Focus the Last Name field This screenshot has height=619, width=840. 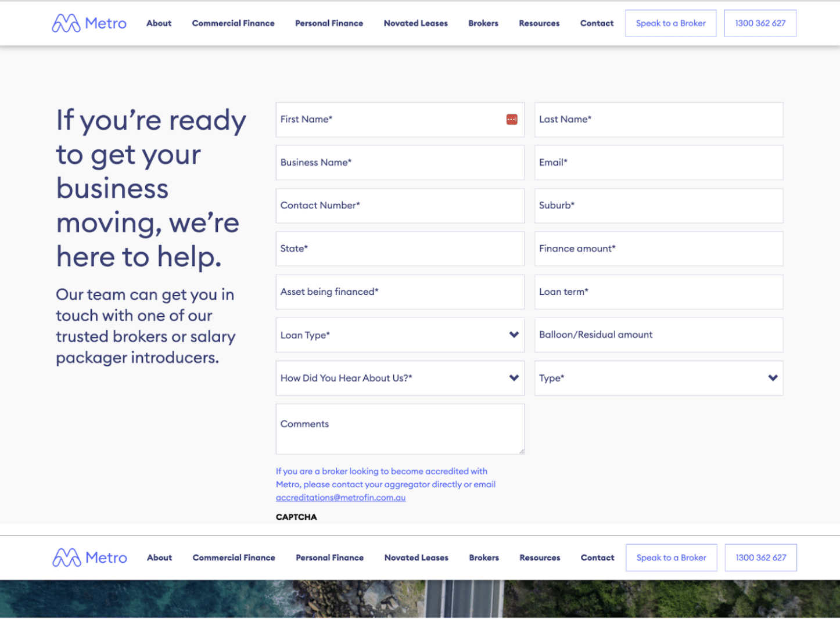click(x=658, y=120)
